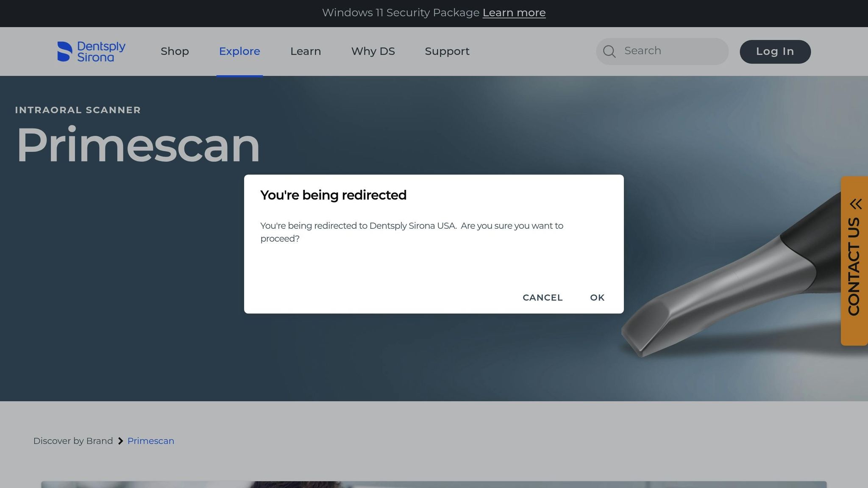868x488 pixels.
Task: Click the dialog message about Dentsply Sirona USA
Action: pyautogui.click(x=412, y=232)
